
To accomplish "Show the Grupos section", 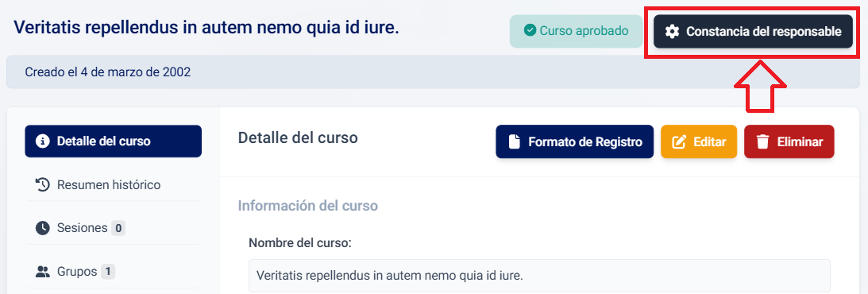I will click(x=114, y=271).
